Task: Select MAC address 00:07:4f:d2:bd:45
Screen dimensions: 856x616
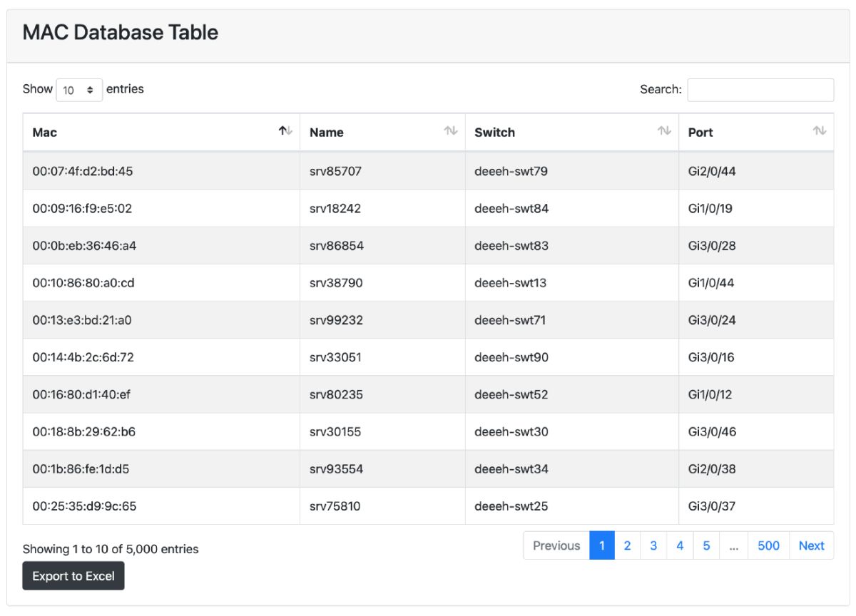Action: pyautogui.click(x=83, y=171)
